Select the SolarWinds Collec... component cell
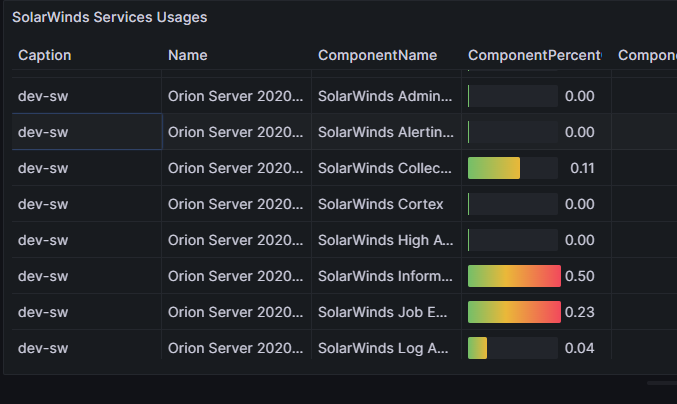The image size is (677, 404). (x=386, y=168)
